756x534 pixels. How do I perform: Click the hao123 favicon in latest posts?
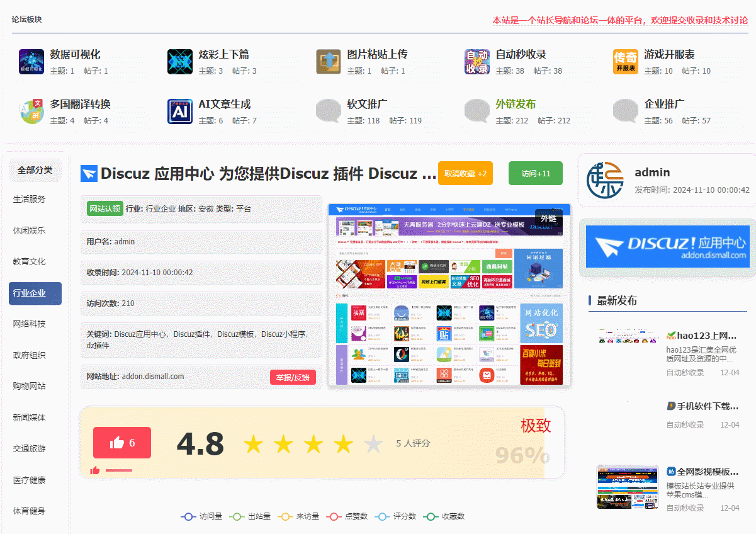coord(671,336)
